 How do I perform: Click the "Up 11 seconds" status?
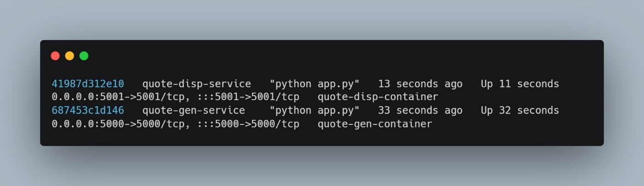tap(520, 84)
